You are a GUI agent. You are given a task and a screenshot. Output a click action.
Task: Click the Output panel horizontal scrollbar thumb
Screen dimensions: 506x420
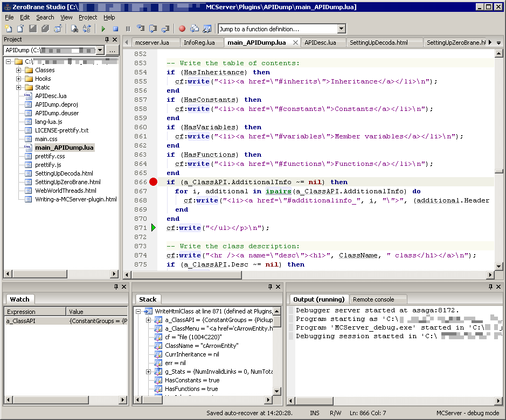(315, 401)
